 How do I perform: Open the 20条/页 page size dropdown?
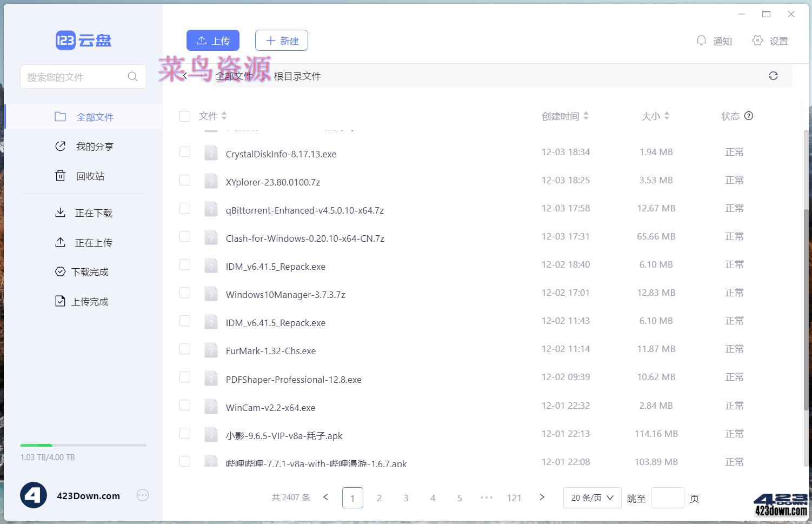coord(592,498)
